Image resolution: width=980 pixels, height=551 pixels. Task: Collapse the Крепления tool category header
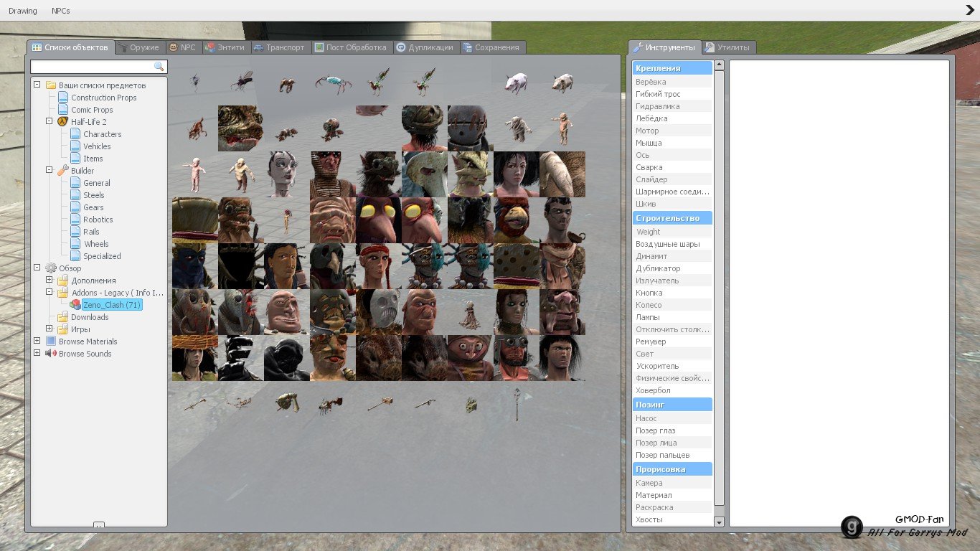click(672, 68)
